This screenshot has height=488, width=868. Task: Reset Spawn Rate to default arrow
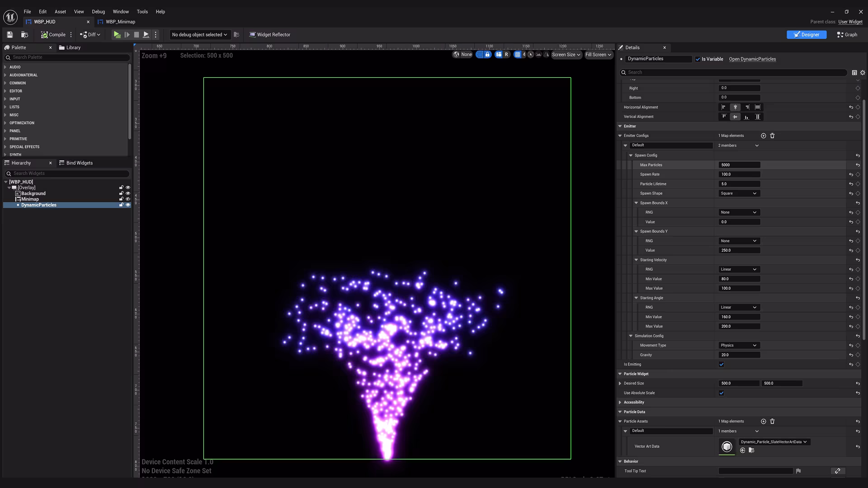(851, 174)
